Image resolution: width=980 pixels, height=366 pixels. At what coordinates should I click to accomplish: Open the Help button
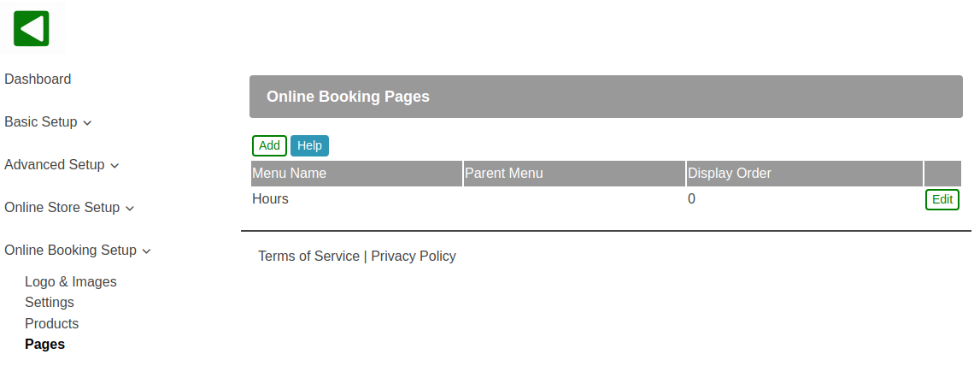pos(309,145)
